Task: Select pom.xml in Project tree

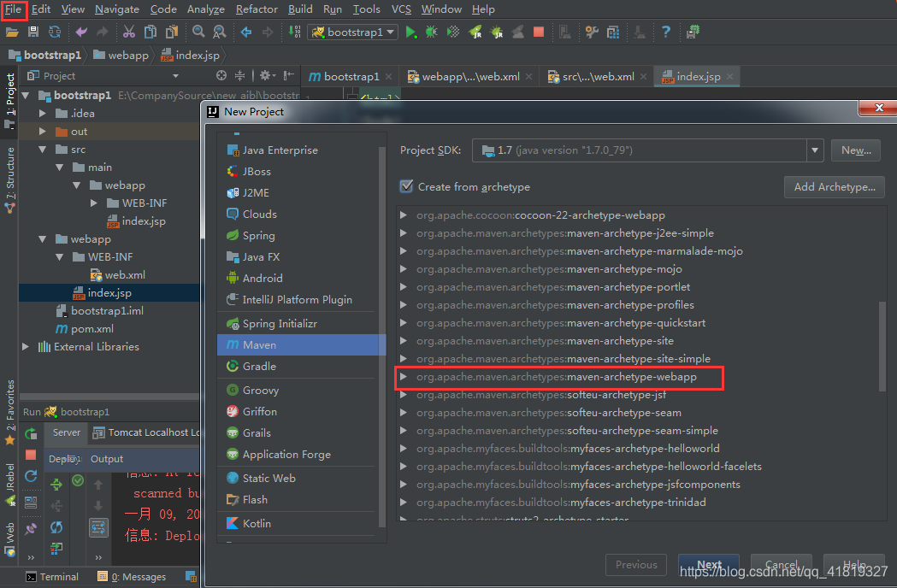Action: (x=84, y=329)
